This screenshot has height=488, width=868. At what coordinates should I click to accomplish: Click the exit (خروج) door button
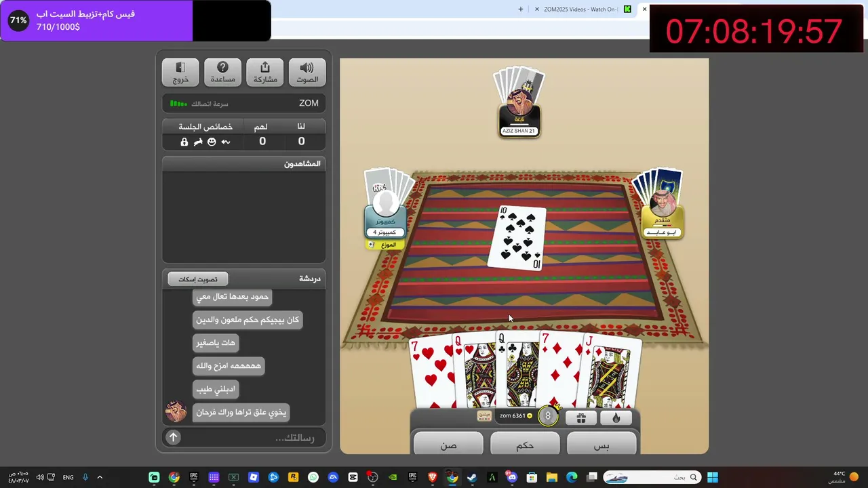coord(180,73)
